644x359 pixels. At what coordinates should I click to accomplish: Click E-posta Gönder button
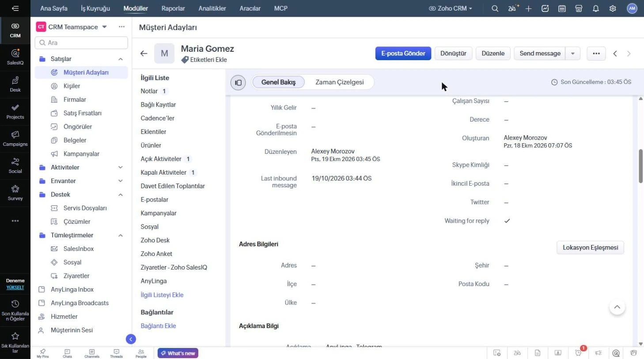[403, 53]
